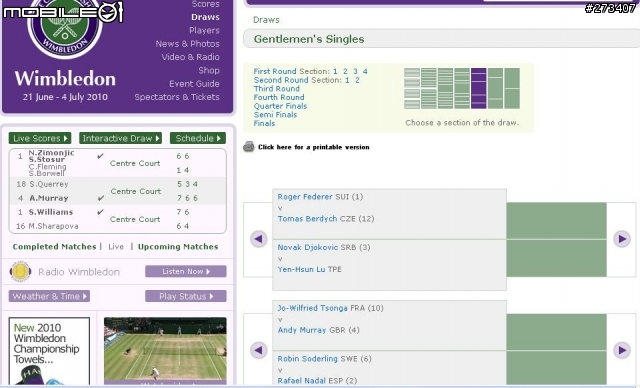The height and width of the screenshot is (388, 640).
Task: Open First Round Section 3
Action: click(x=355, y=71)
